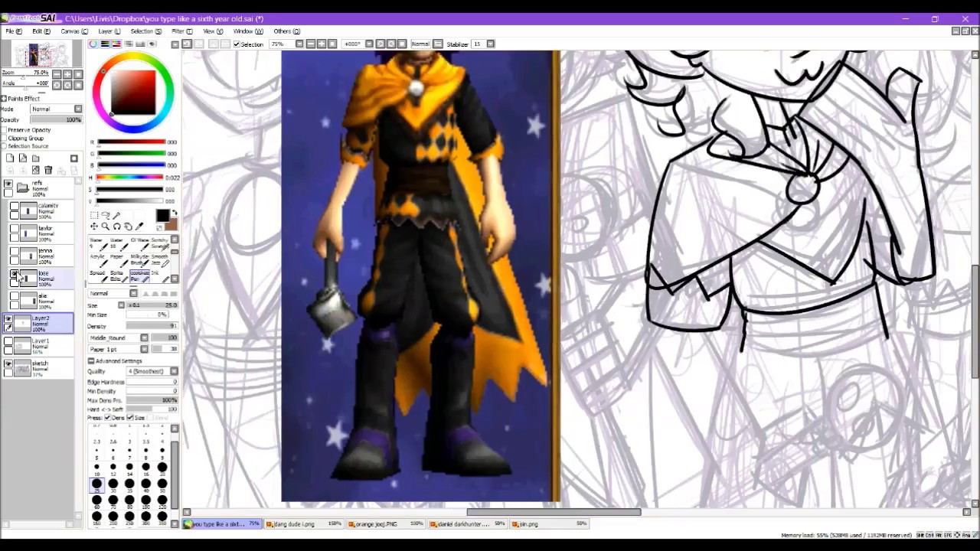Open the Layer menu
The width and height of the screenshot is (980, 551).
tap(109, 31)
